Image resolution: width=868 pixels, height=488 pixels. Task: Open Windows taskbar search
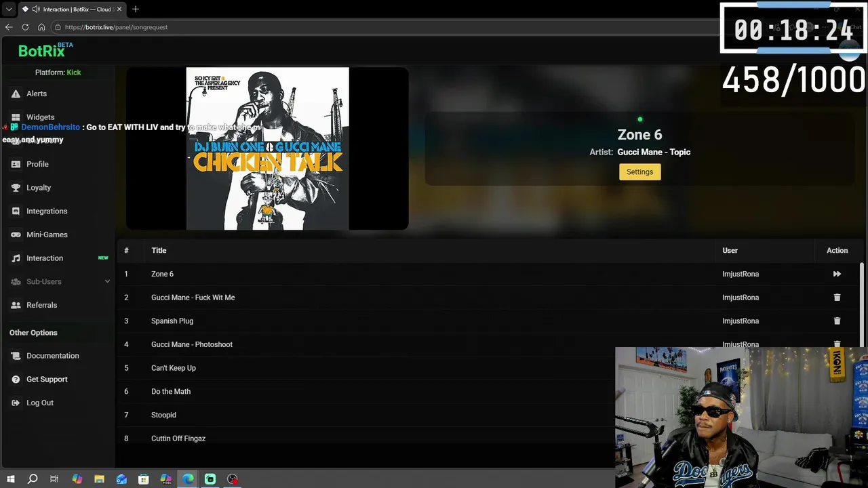point(32,479)
